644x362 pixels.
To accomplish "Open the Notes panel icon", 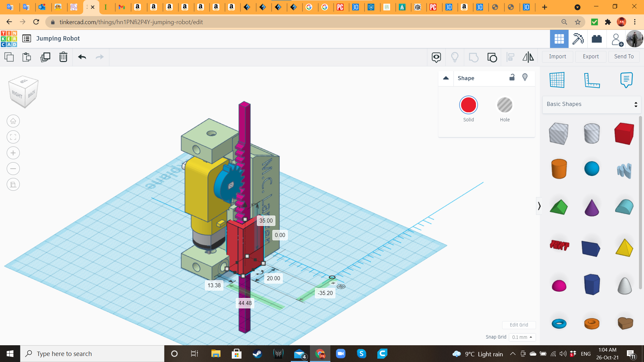I will pyautogui.click(x=626, y=80).
